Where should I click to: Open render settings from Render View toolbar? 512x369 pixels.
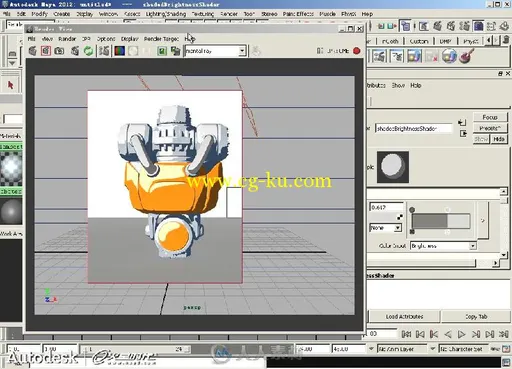coord(104,51)
